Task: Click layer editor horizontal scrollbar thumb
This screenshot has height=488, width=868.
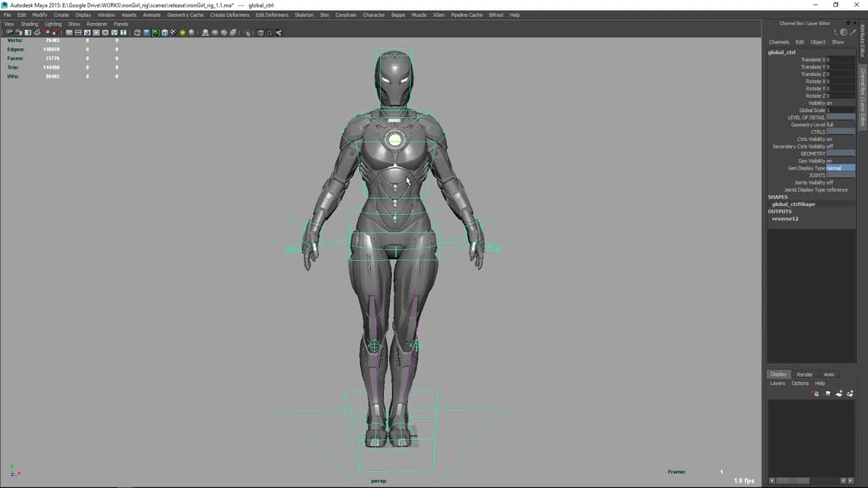Action: pos(792,481)
